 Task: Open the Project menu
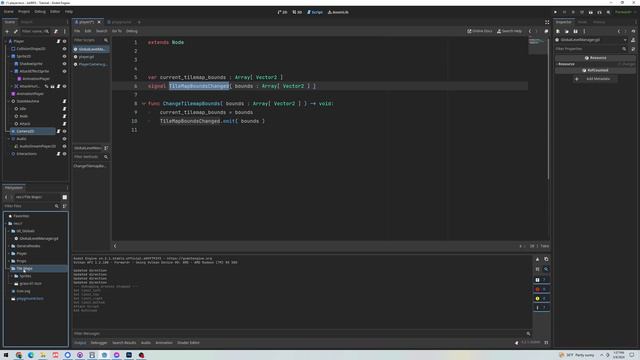(x=24, y=12)
